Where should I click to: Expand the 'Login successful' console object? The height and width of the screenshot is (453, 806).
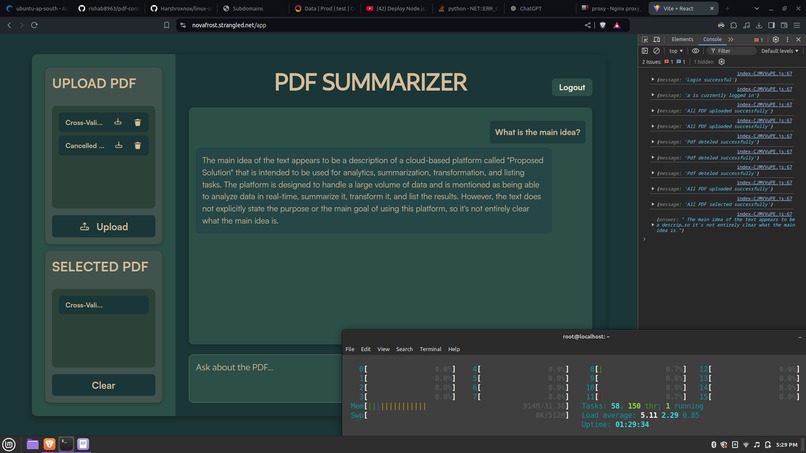click(653, 80)
